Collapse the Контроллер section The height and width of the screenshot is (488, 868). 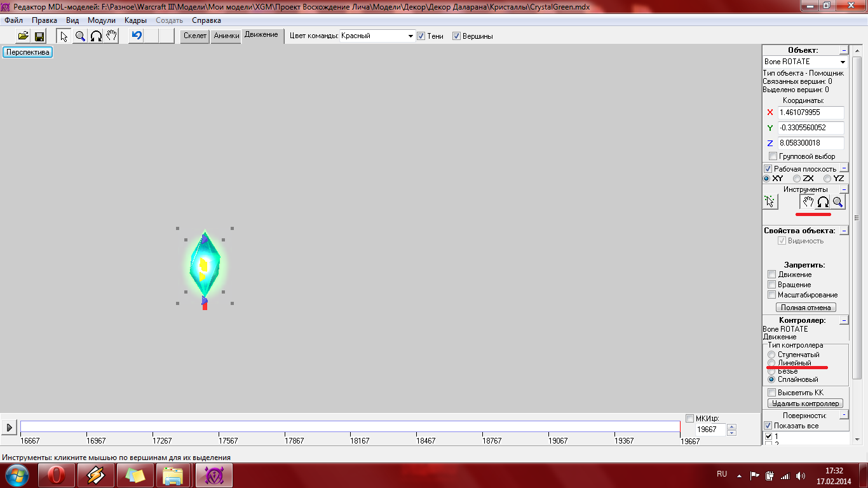[844, 321]
